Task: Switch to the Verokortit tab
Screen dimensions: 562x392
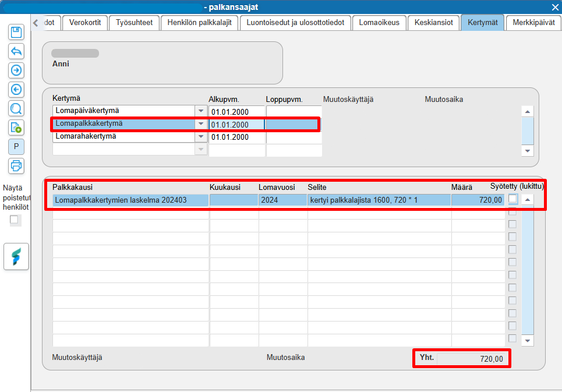Action: 85,23
